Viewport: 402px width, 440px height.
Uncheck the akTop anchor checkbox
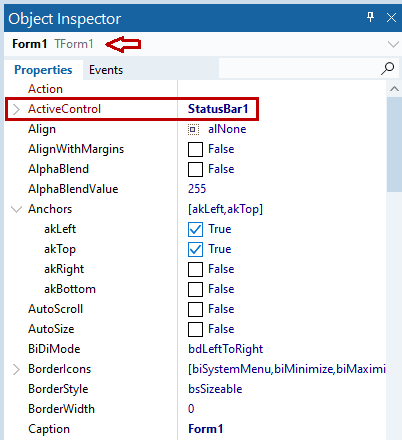coord(195,249)
